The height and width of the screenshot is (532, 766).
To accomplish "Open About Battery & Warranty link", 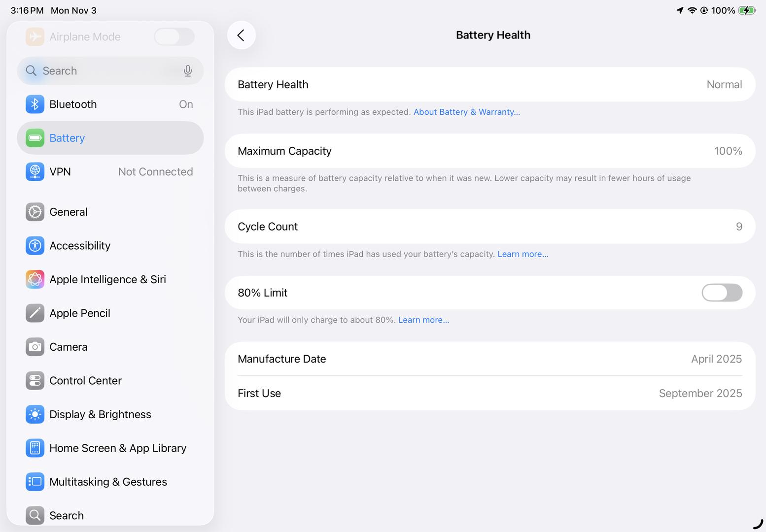I will (x=466, y=112).
